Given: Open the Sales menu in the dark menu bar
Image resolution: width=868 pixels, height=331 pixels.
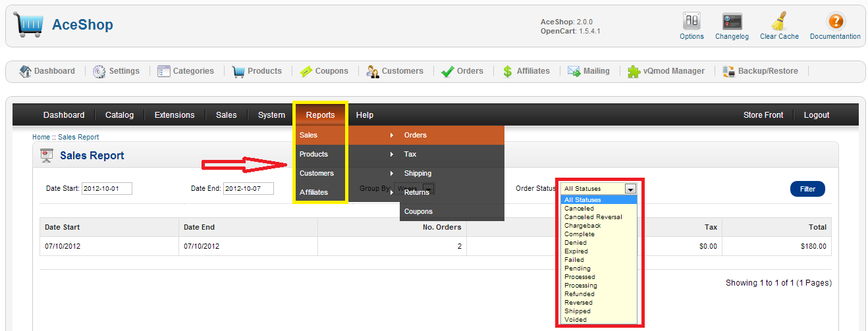Looking at the screenshot, I should click(x=226, y=115).
